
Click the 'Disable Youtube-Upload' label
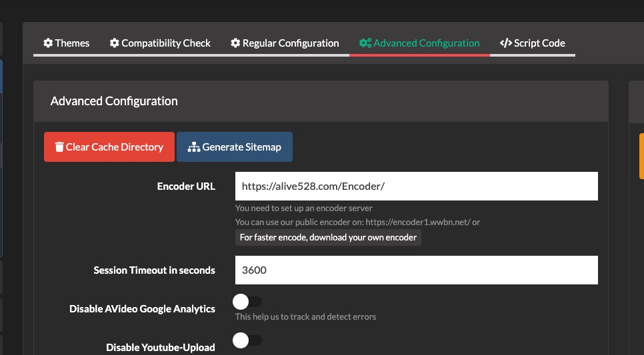click(161, 348)
